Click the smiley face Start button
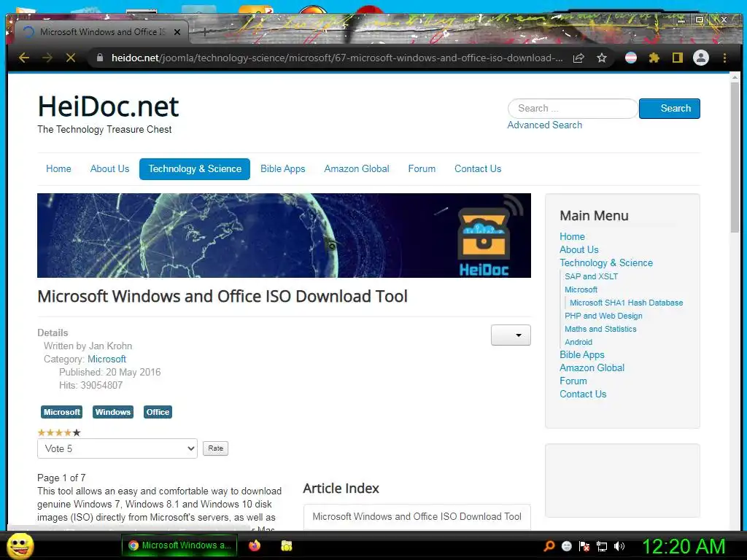747x560 pixels. [x=20, y=545]
